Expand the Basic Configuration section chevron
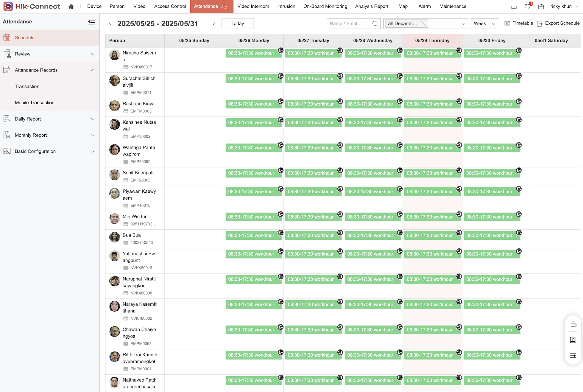The image size is (583, 392). point(93,151)
